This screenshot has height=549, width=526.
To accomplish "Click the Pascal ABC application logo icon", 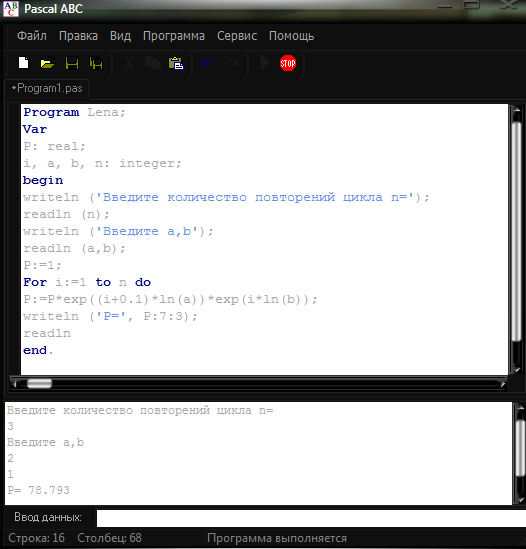I will [x=11, y=9].
